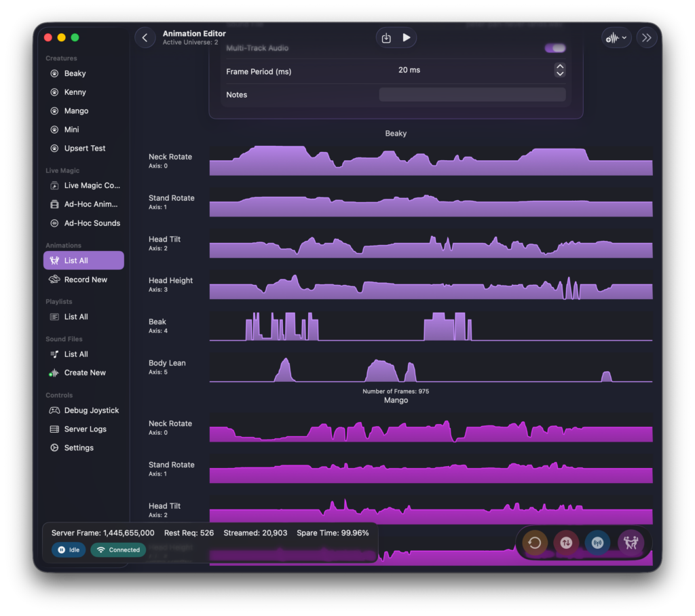This screenshot has height=616, width=695.
Task: Open Settings in the sidebar
Action: pos(79,448)
